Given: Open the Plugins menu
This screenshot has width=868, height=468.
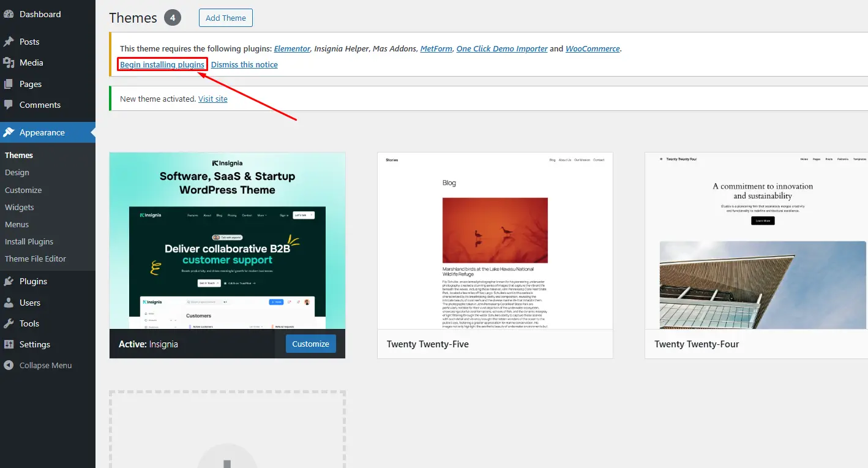Looking at the screenshot, I should pyautogui.click(x=48, y=281).
